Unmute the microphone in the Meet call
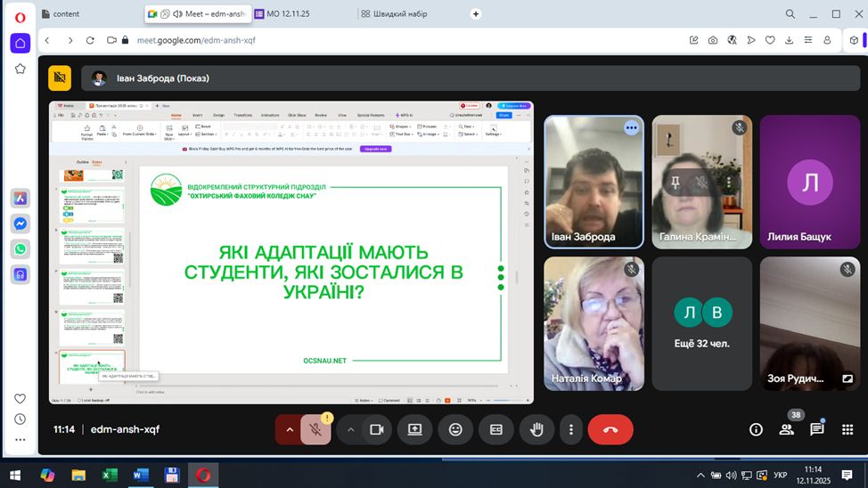Viewport: 868px width, 488px height. (x=315, y=429)
